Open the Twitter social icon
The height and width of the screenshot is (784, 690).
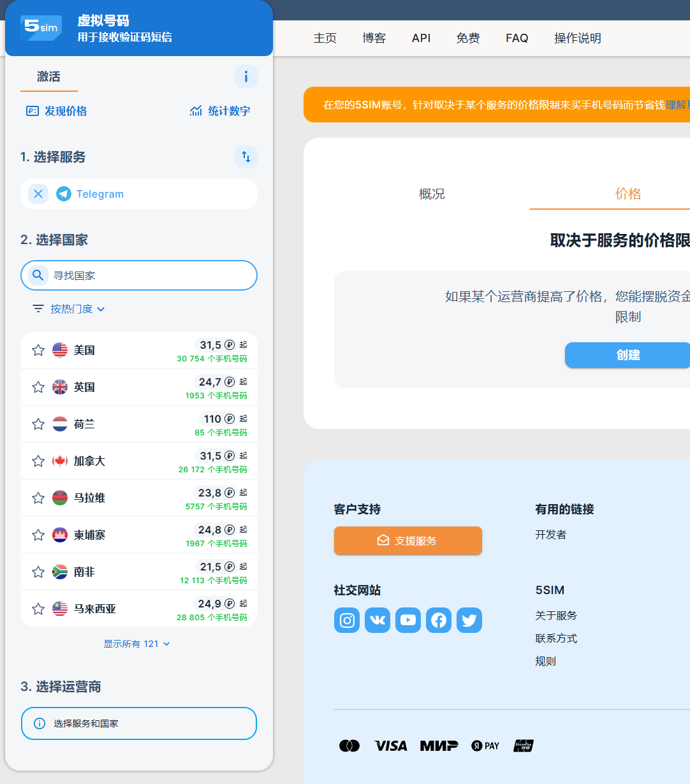point(469,620)
